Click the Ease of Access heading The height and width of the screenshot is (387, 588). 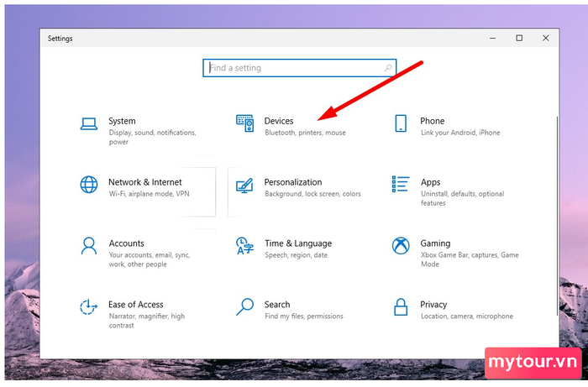click(x=136, y=304)
